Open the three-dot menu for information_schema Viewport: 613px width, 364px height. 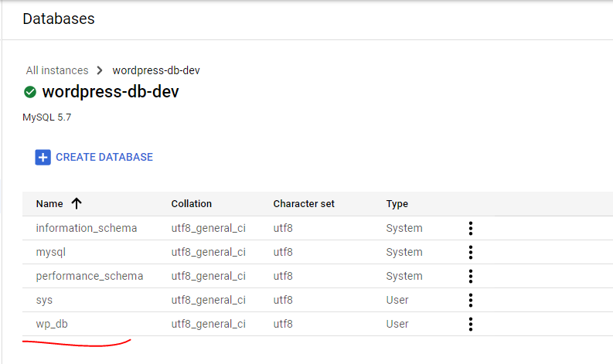tap(471, 228)
